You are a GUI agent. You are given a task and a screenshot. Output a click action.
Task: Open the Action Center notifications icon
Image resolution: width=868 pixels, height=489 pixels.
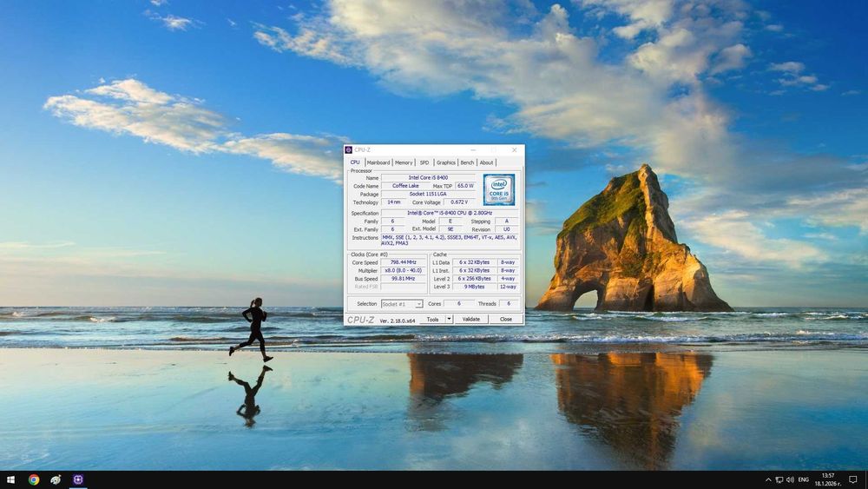[853, 479]
